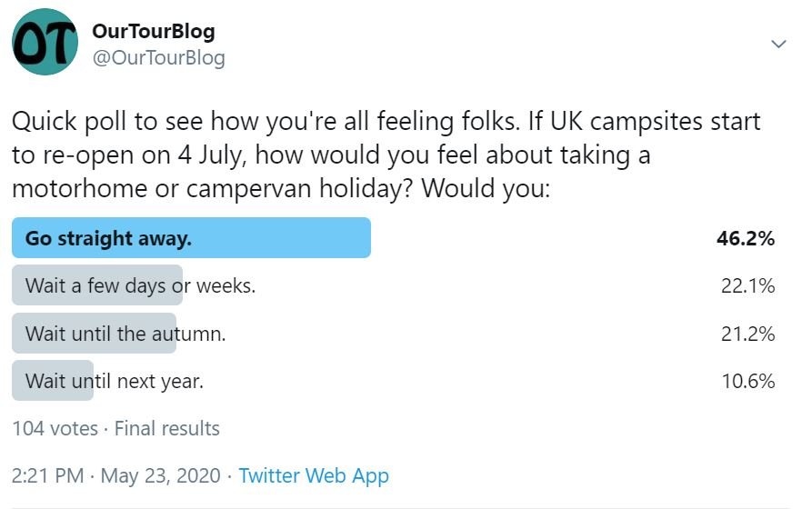Click the '104 votes' count

pyautogui.click(x=54, y=428)
